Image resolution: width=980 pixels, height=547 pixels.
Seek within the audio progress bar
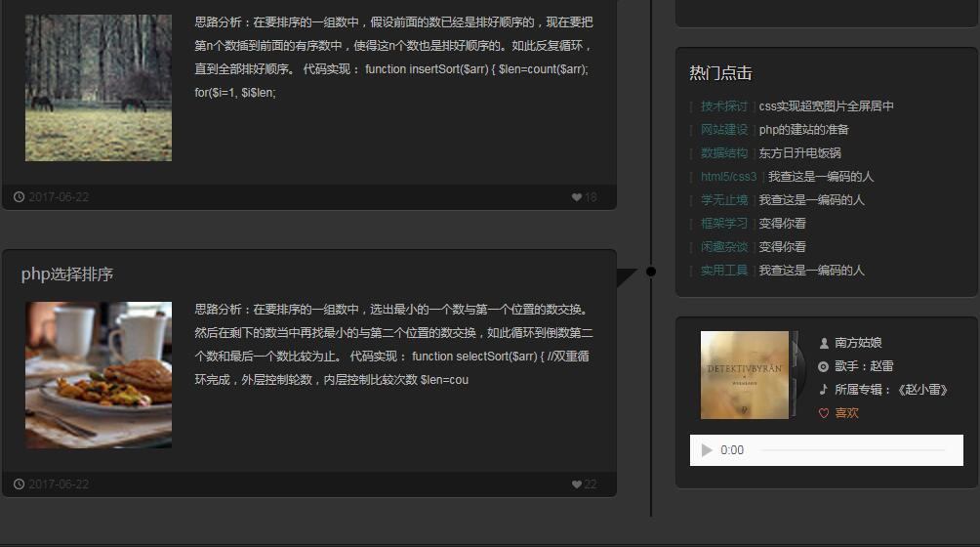point(851,450)
